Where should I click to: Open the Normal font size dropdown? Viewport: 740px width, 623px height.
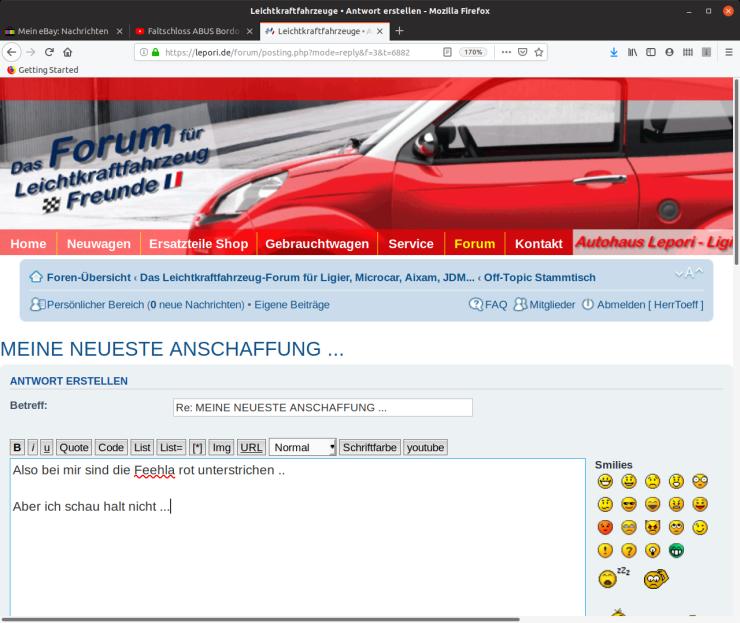click(303, 448)
